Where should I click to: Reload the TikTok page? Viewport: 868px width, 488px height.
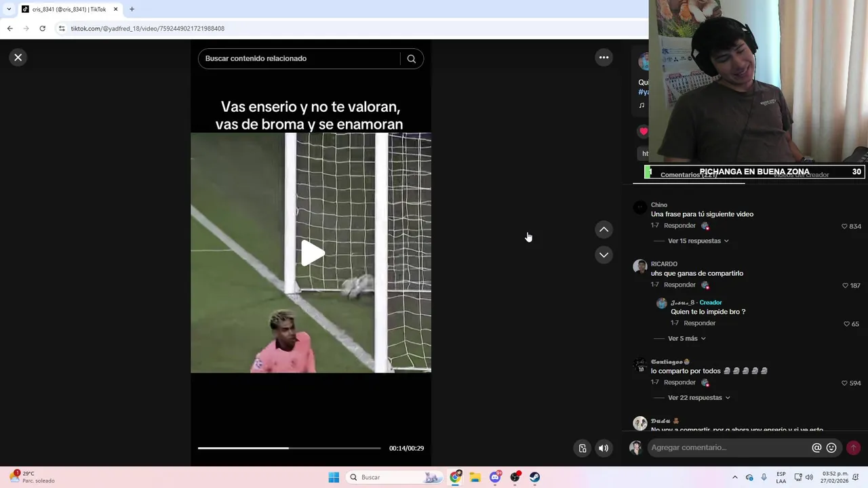click(42, 28)
